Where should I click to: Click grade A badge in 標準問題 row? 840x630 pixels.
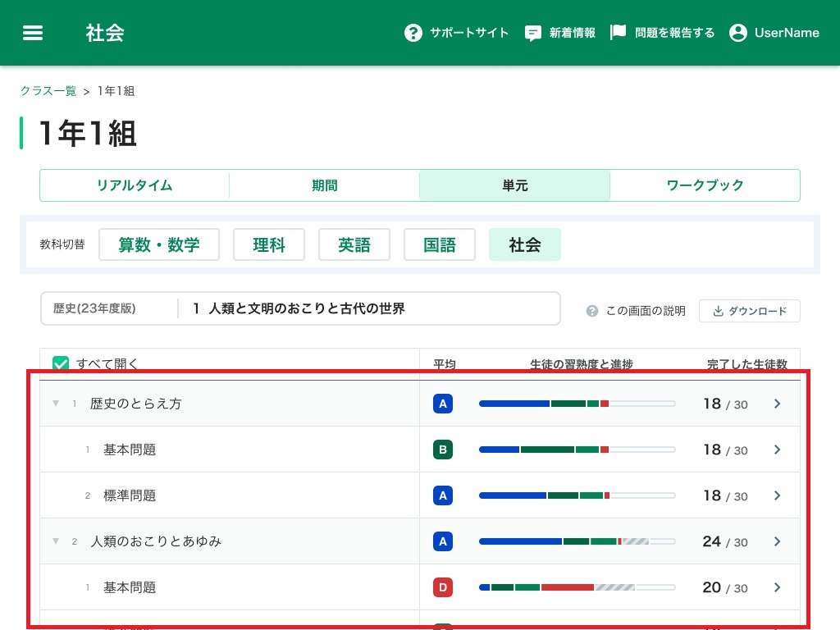[x=442, y=495]
